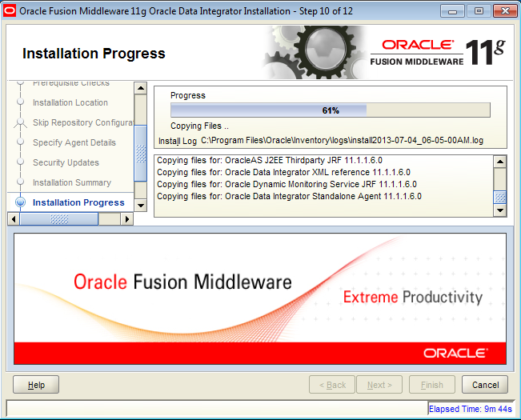Select Skip Repository Configuration step
Screen dimensions: 521x420
coord(83,122)
